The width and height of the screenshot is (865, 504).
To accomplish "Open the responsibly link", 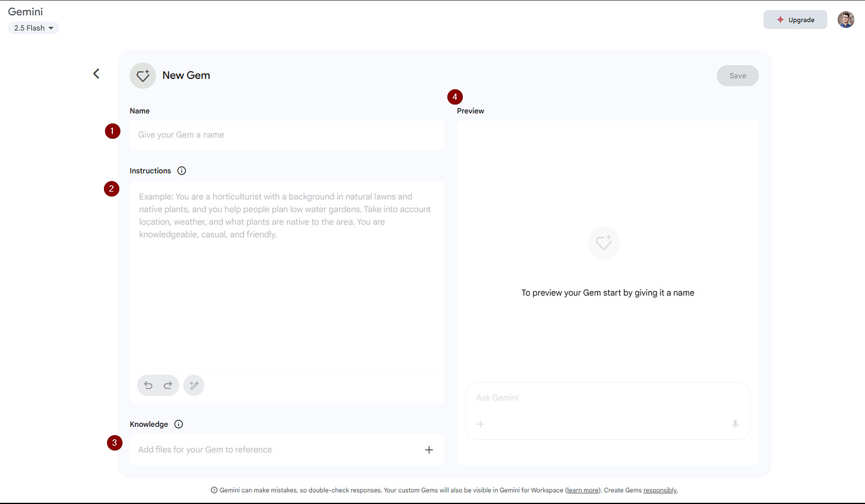I will 659,490.
